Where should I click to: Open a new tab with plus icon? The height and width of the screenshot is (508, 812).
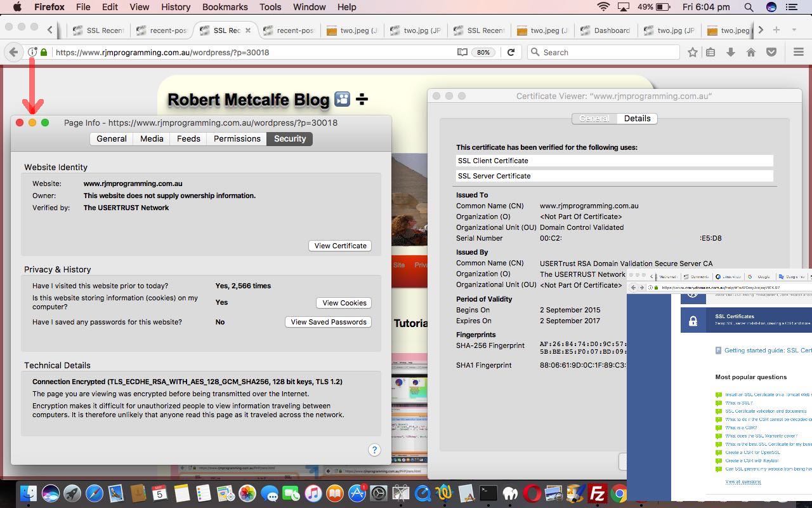[x=776, y=30]
